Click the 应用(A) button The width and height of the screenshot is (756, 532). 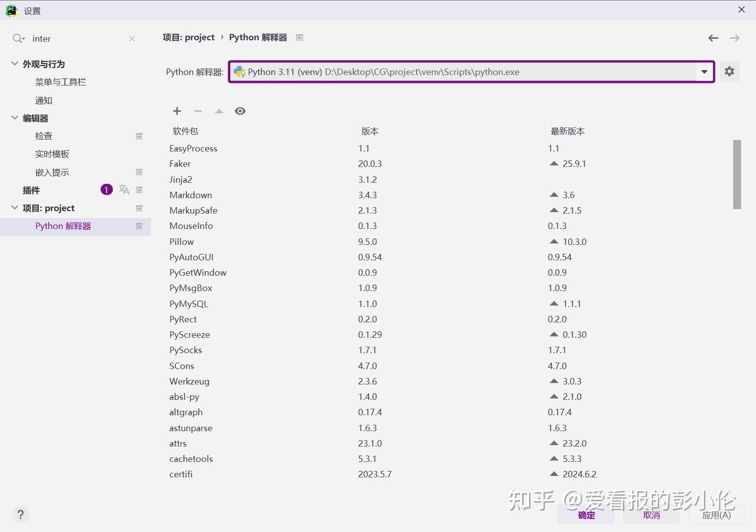point(716,515)
